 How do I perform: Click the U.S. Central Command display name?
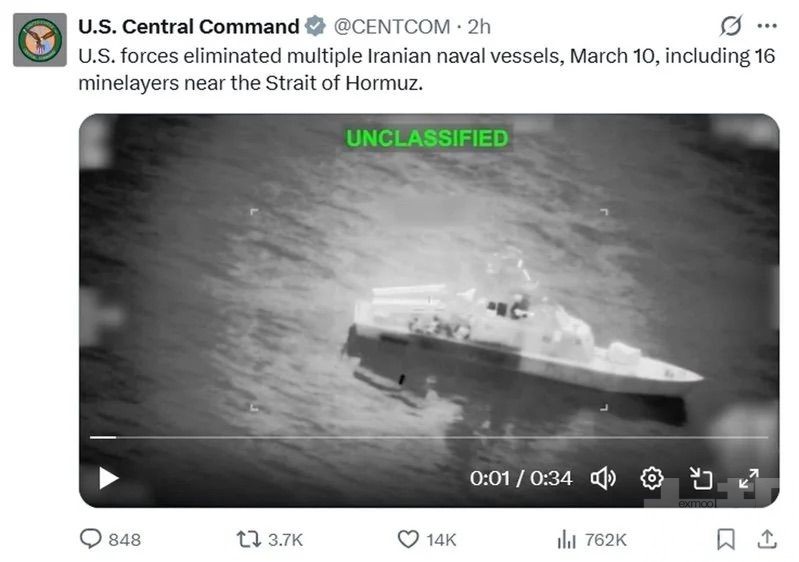188,26
